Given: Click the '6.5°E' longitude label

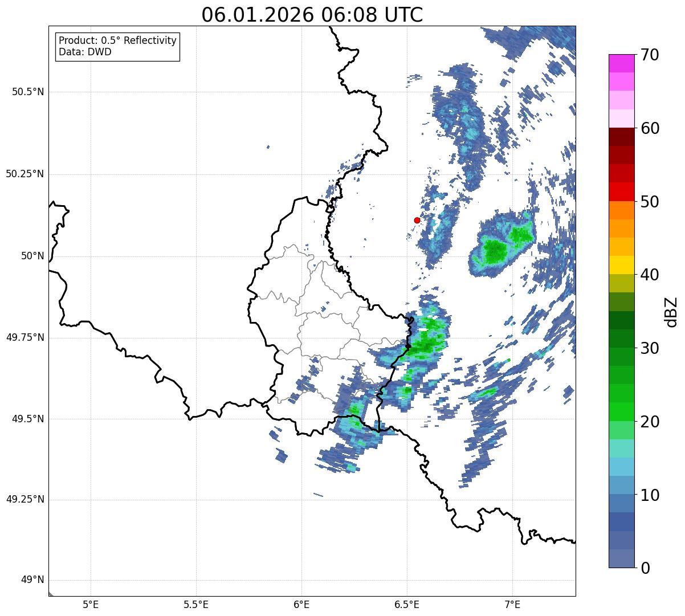Looking at the screenshot, I should (x=407, y=604).
